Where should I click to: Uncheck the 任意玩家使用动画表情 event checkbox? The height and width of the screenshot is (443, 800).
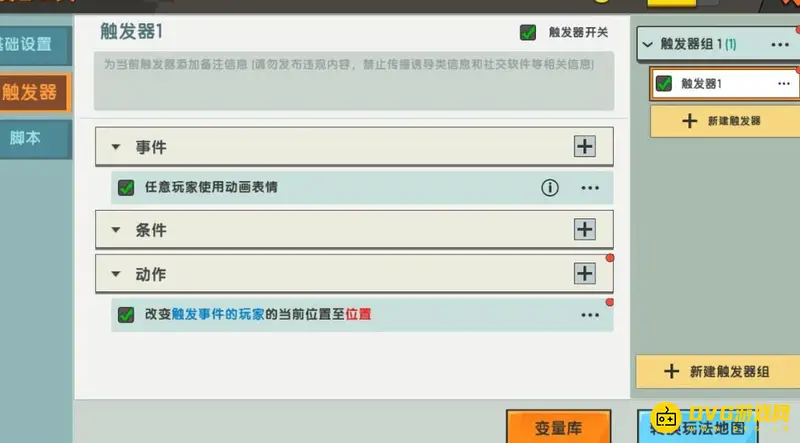(126, 188)
